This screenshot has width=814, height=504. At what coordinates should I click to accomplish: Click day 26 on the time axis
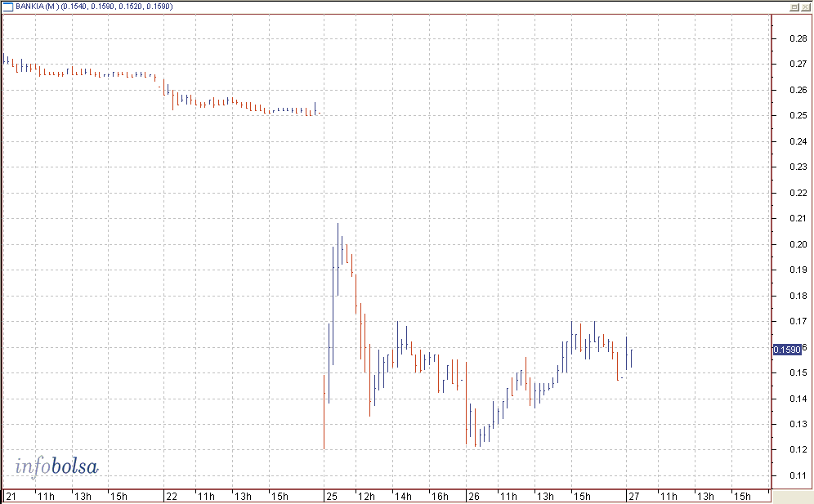(x=474, y=496)
